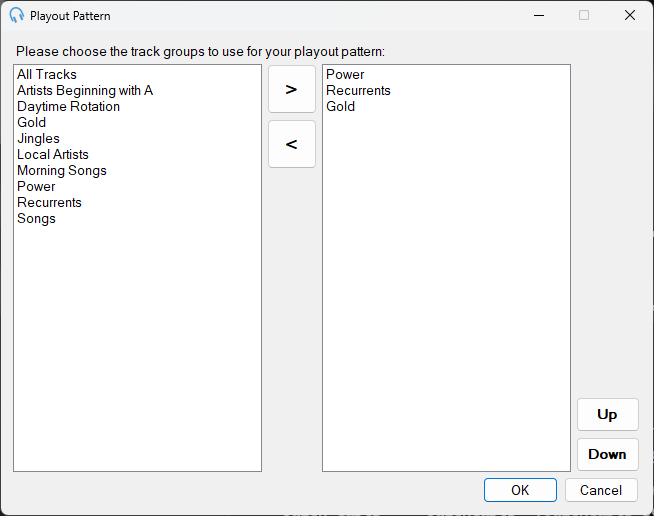Minimize the Playout Pattern window
The width and height of the screenshot is (654, 516).
tap(539, 15)
